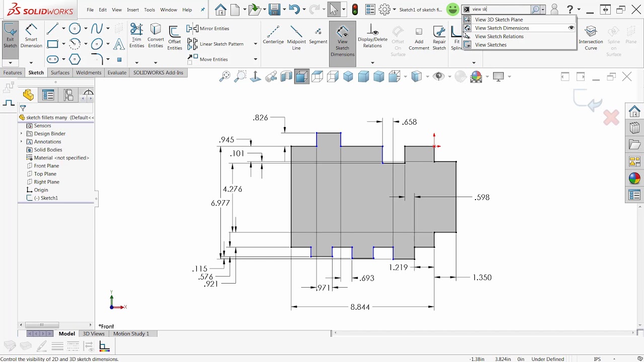Select the Circle sketch tool
This screenshot has height=362, width=644.
coord(75,29)
